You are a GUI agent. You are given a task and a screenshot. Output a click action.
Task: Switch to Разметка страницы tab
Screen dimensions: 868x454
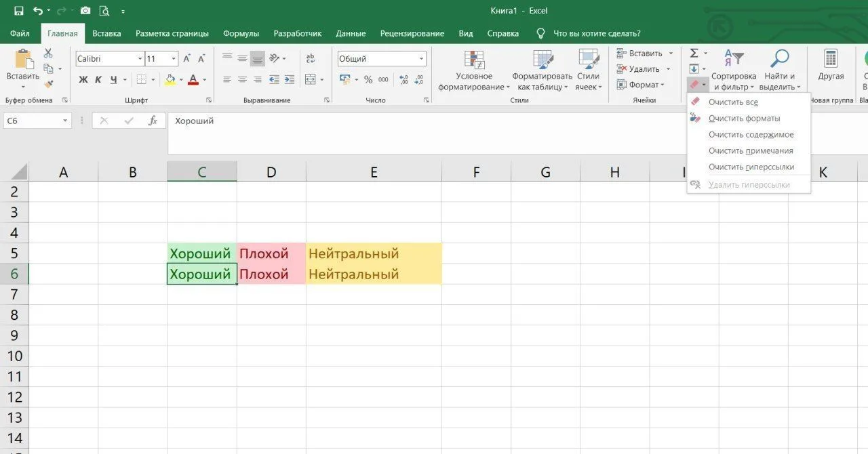(172, 33)
